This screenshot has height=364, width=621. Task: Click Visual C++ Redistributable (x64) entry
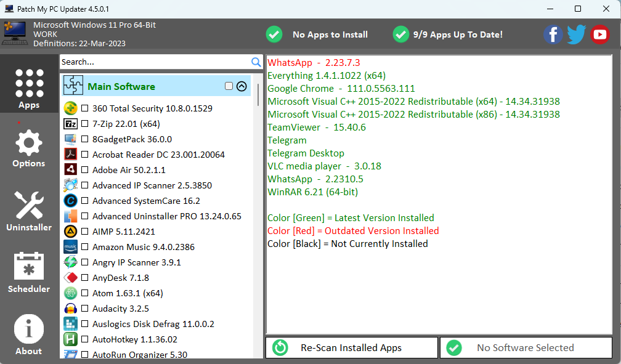(413, 102)
